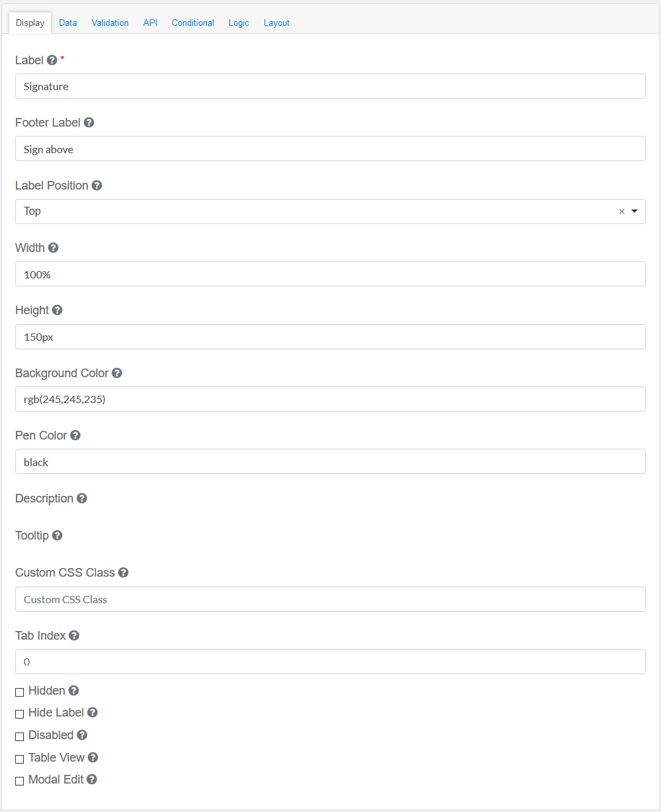The image size is (661, 812).
Task: Click help icon next to Width
Action: point(53,248)
